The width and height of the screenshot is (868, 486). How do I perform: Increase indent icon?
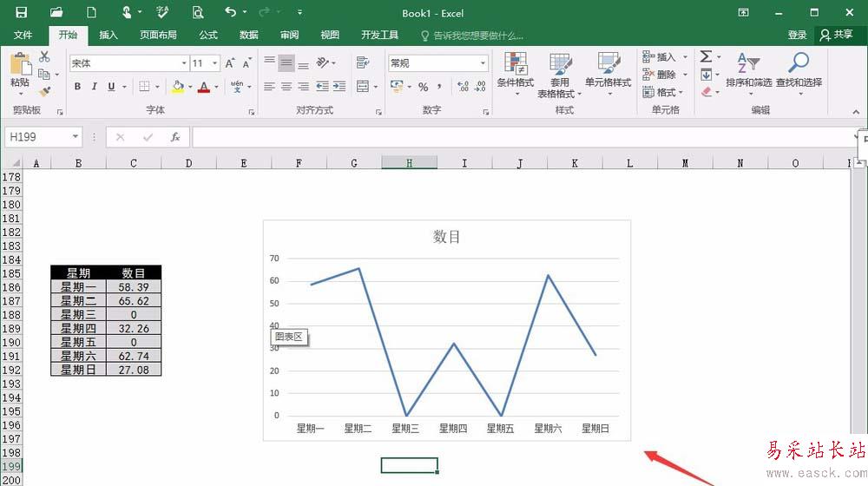coord(339,86)
